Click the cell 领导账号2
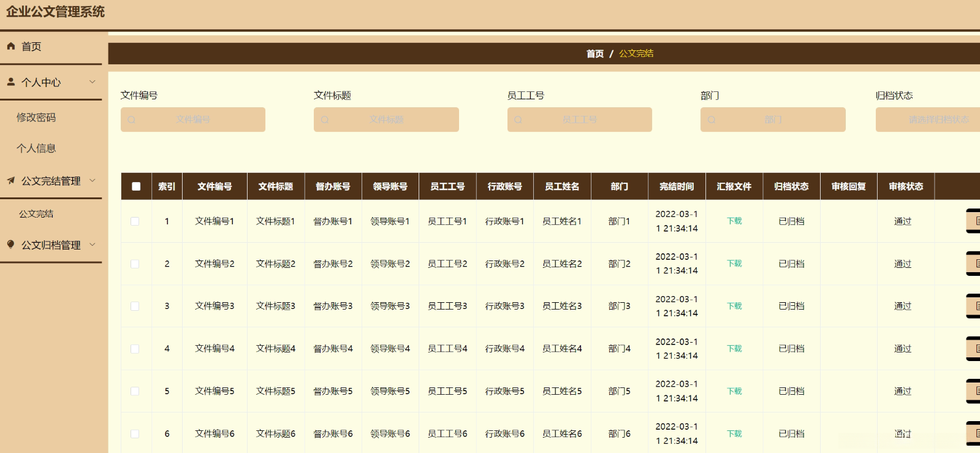Screen dimensions: 980x453 (x=390, y=264)
